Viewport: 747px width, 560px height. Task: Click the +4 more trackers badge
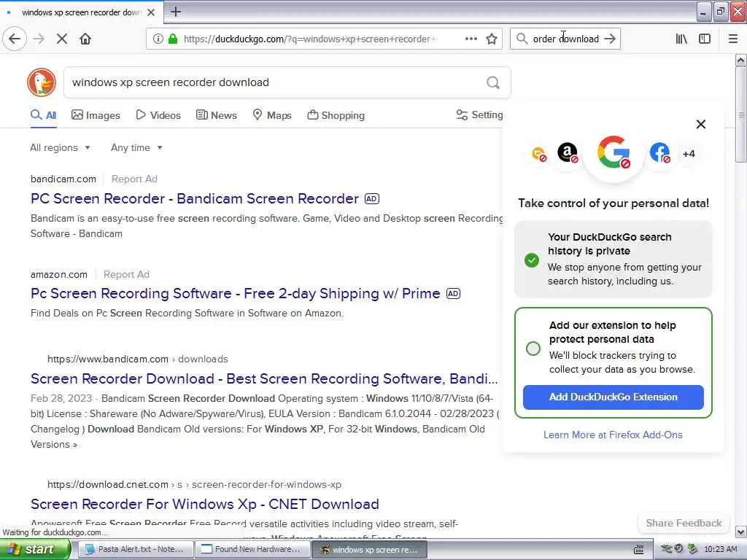689,154
